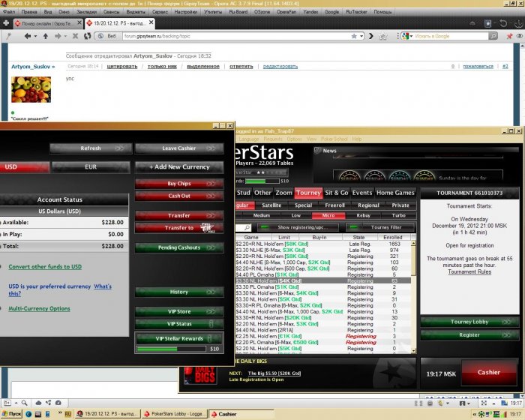
Task: Select the Zoom tab in PokerStars lobby
Action: click(x=283, y=193)
